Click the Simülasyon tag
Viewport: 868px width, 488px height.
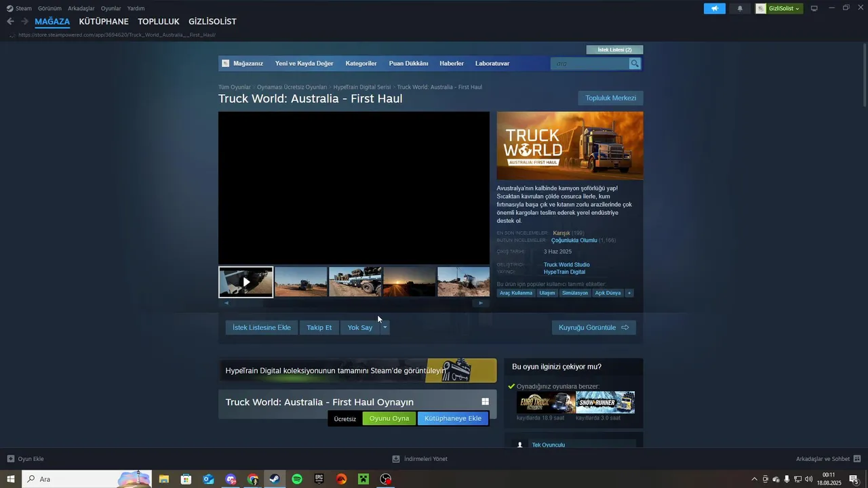click(x=575, y=293)
